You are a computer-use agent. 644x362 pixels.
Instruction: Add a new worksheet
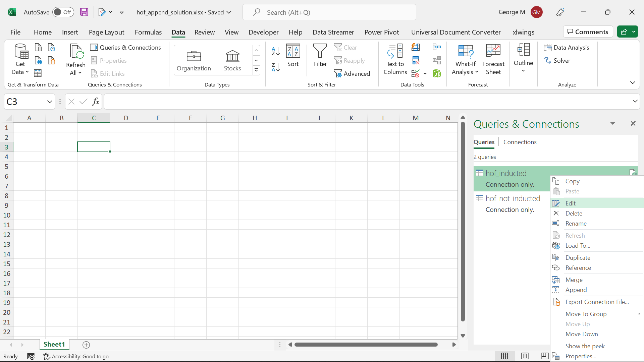[x=86, y=345]
